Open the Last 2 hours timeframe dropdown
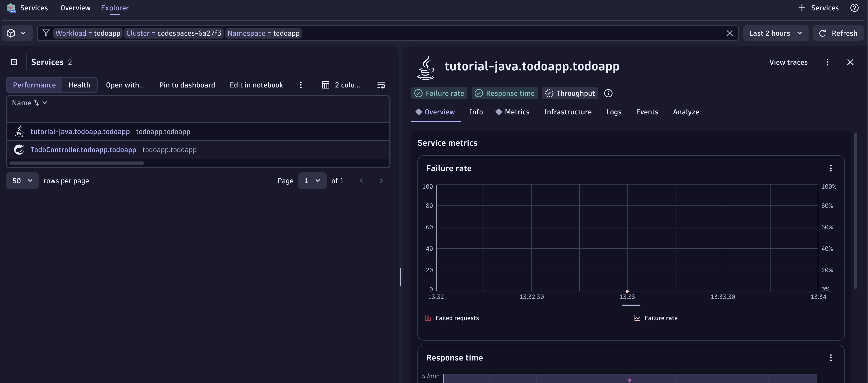 tap(775, 33)
